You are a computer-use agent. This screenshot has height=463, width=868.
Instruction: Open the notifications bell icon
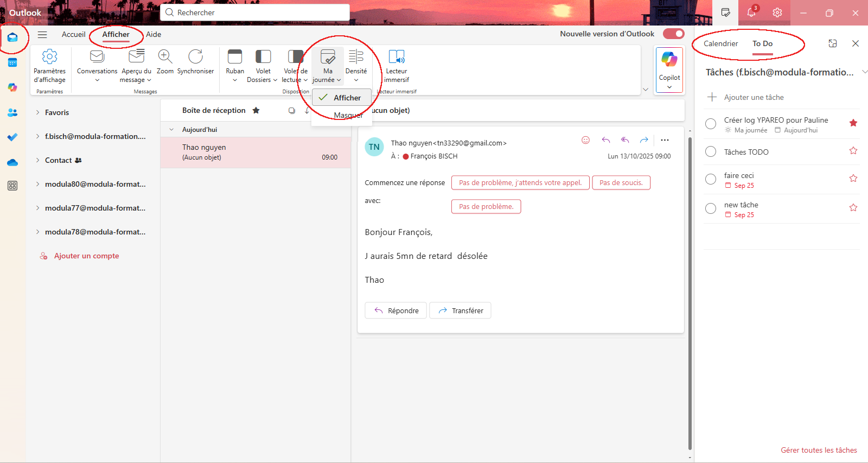[x=751, y=12]
